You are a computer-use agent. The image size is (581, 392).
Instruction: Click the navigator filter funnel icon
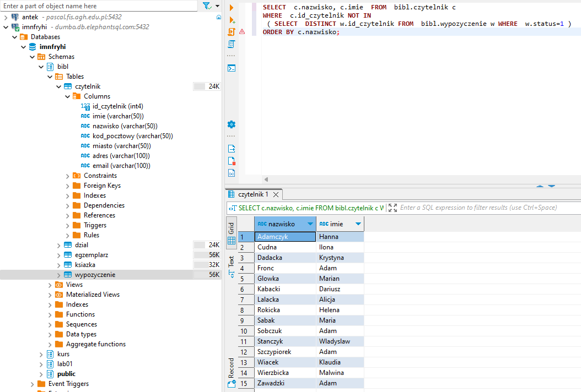[x=207, y=6]
